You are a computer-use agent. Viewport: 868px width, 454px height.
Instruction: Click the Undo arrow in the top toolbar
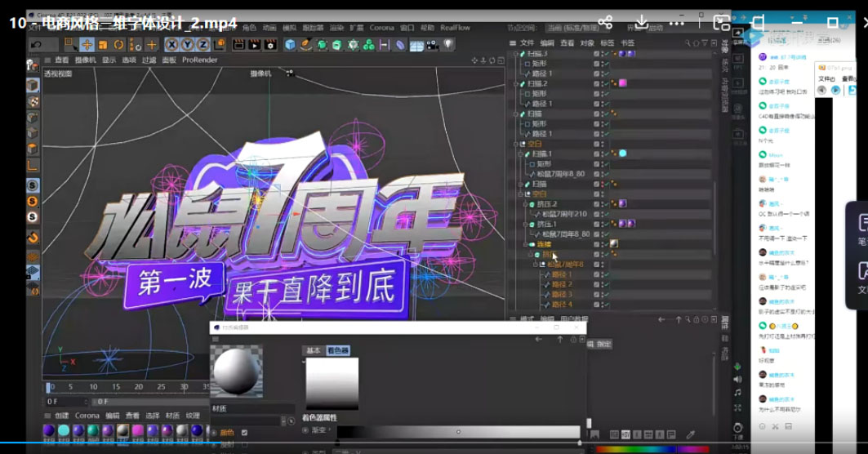coord(37,44)
